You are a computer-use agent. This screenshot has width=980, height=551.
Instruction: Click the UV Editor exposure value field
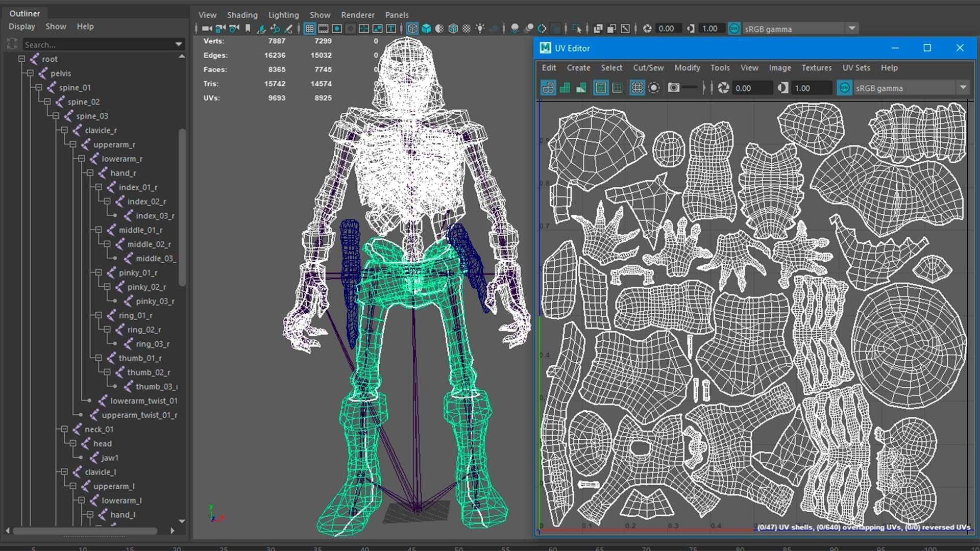(x=751, y=88)
